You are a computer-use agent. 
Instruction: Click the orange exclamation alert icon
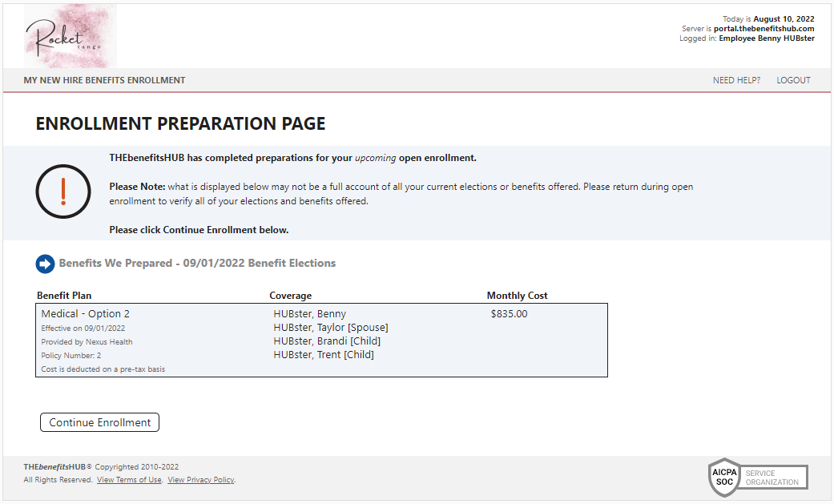coord(63,192)
